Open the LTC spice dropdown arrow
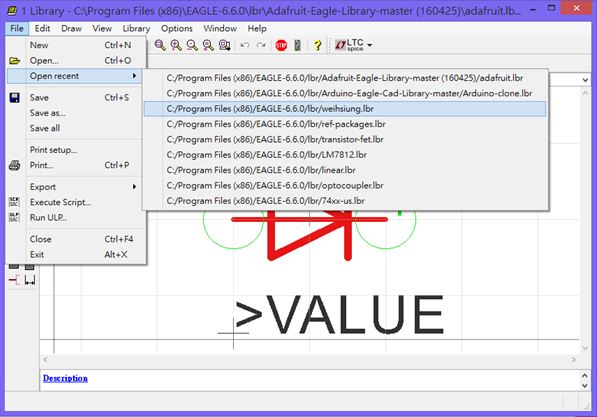This screenshot has width=597, height=417. [369, 45]
